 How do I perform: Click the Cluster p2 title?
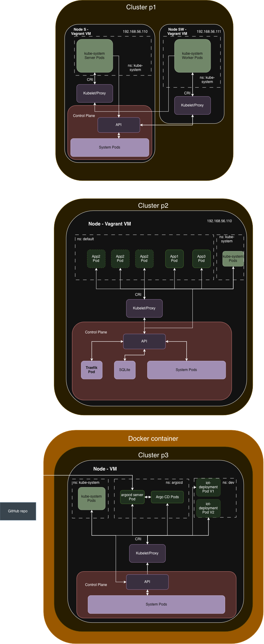point(153,206)
